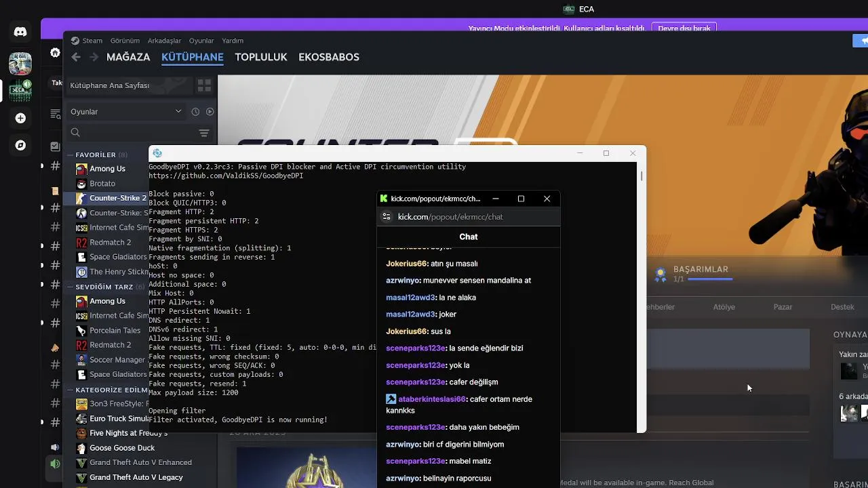868x488 pixels.
Task: Click the GoodbyeDPI window title icon
Action: click(157, 153)
